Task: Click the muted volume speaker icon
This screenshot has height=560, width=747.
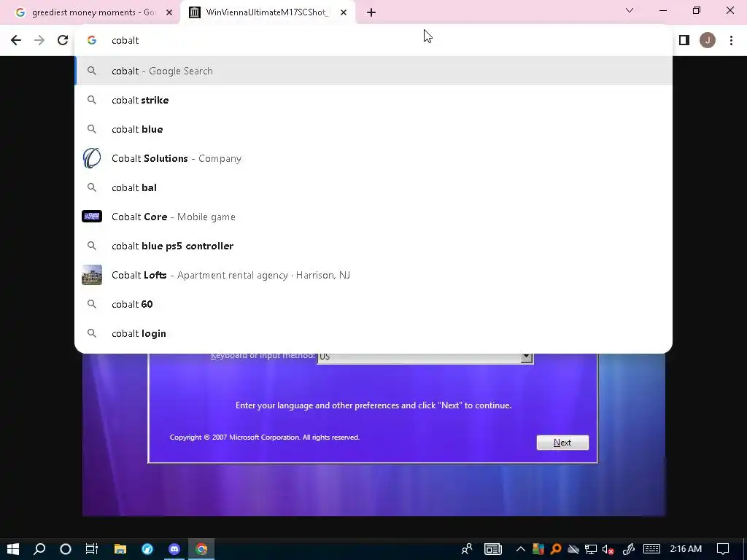Action: tap(608, 549)
